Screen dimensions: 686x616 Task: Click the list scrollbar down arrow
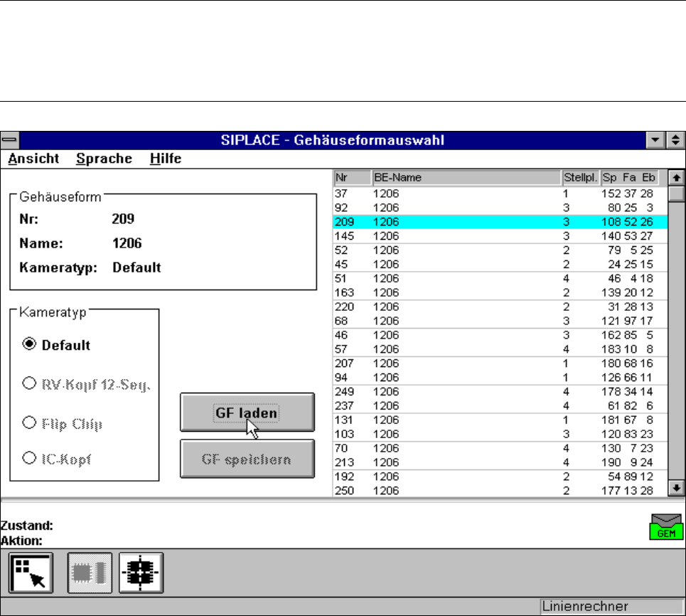(676, 488)
